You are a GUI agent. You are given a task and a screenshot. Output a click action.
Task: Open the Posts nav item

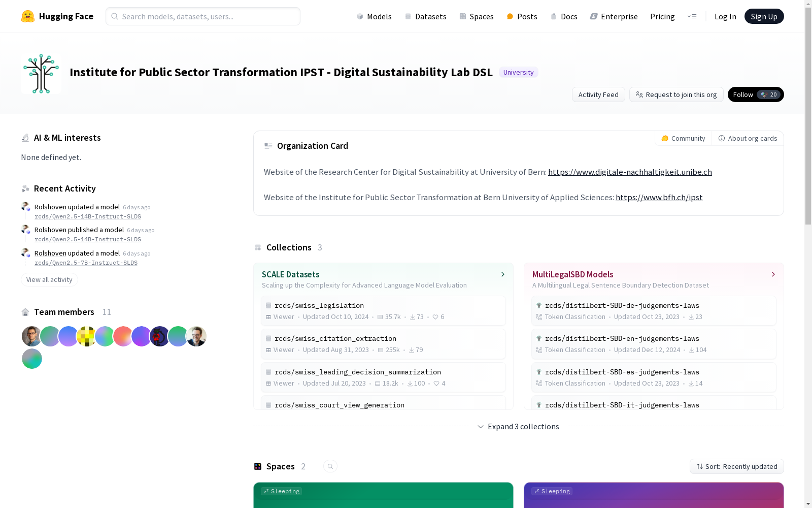click(x=522, y=16)
